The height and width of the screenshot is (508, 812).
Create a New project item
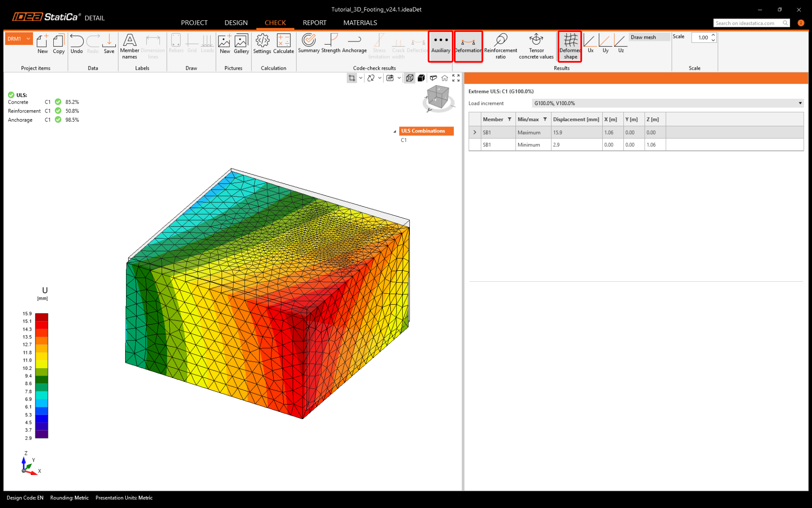pos(42,44)
